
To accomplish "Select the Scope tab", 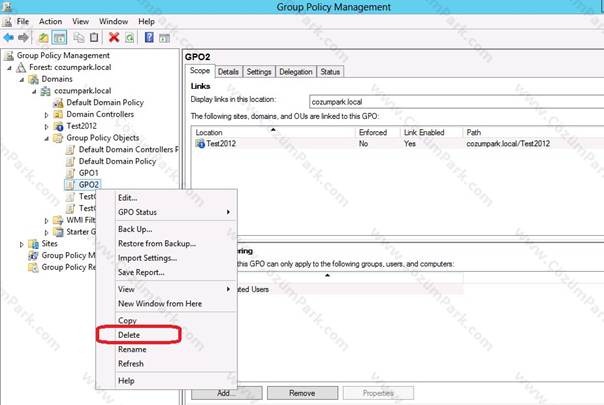I will pos(200,71).
